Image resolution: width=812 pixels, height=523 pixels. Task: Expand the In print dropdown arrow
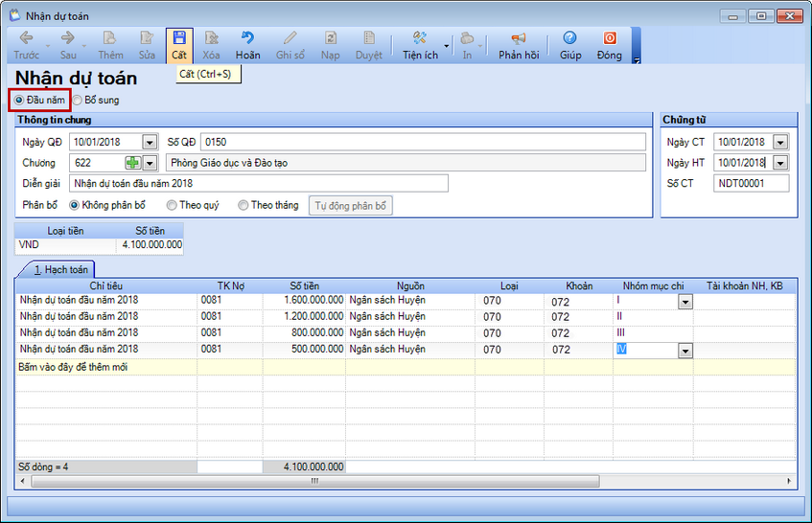click(480, 46)
